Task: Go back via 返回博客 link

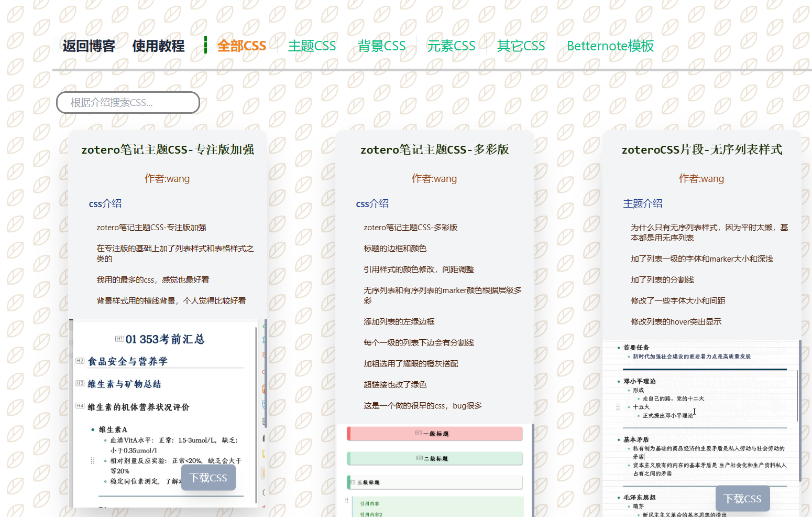Action: [89, 46]
